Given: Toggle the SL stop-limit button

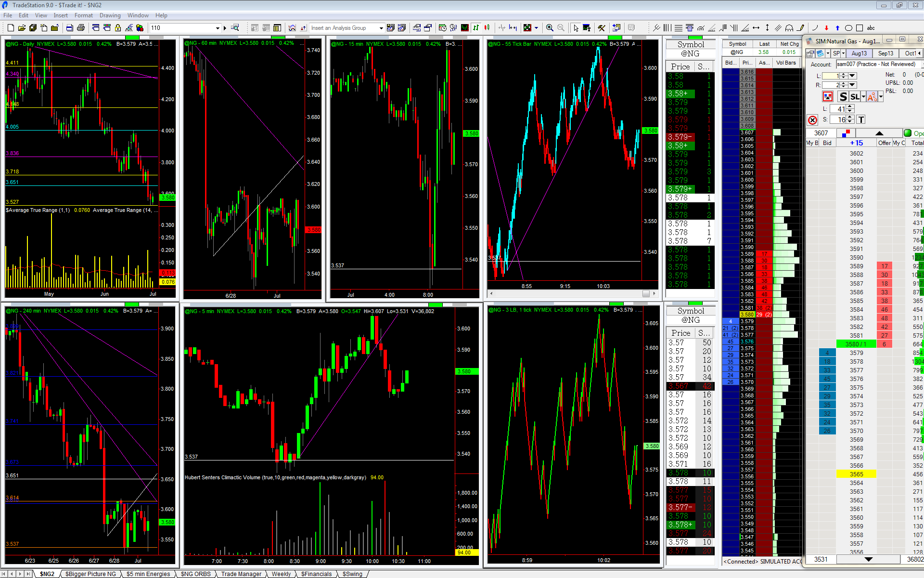Looking at the screenshot, I should click(855, 96).
